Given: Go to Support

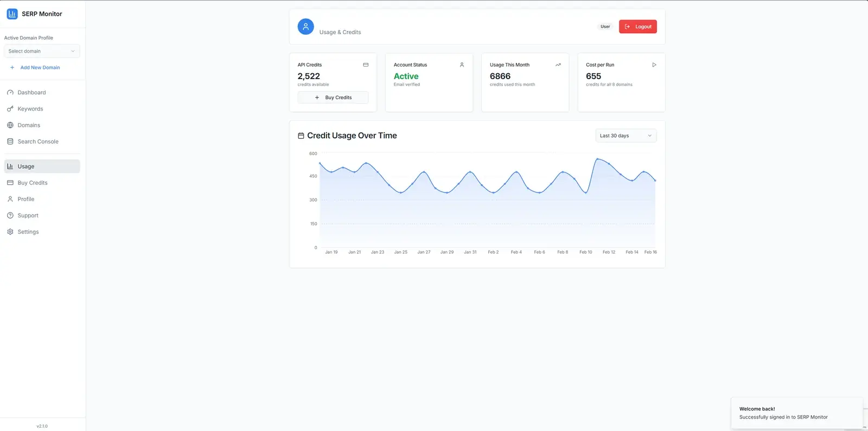Looking at the screenshot, I should 42,215.
